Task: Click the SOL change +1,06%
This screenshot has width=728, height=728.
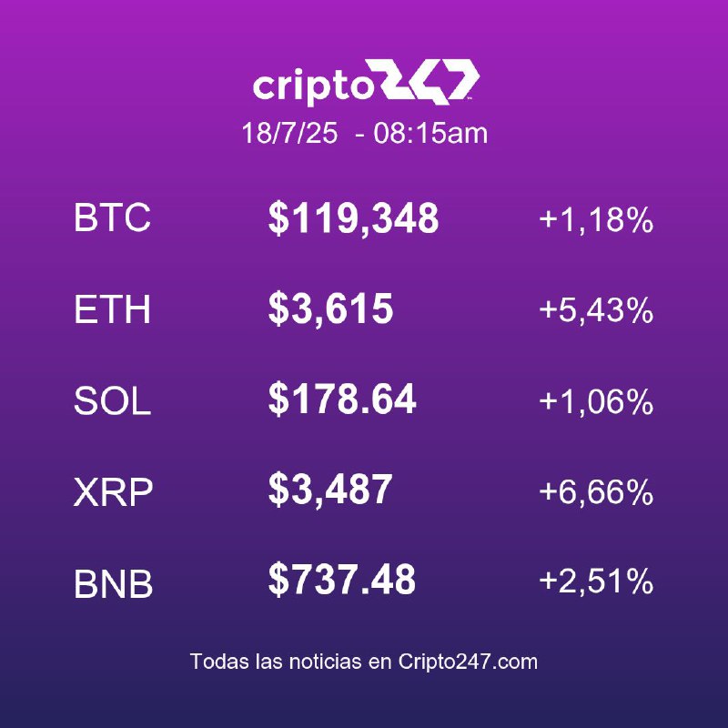Action: (596, 401)
